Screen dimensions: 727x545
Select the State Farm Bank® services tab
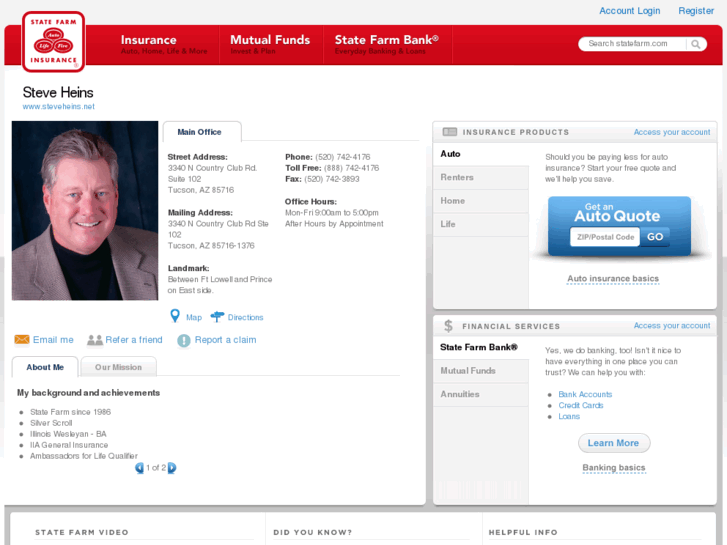point(481,347)
